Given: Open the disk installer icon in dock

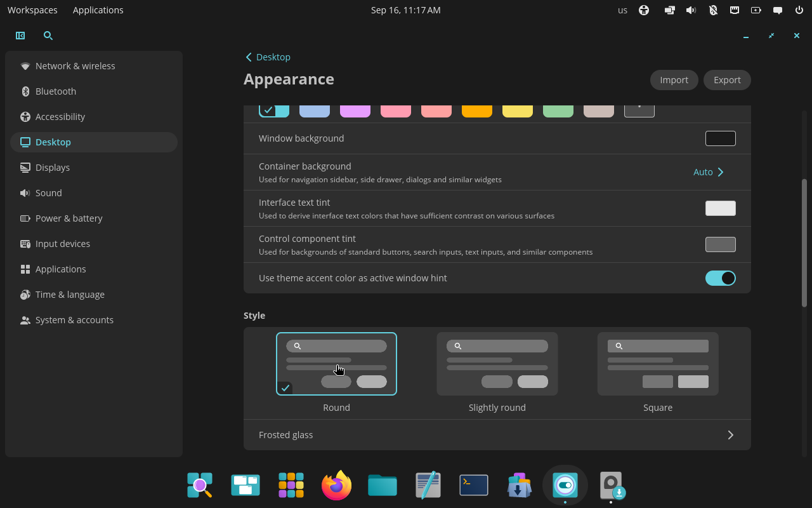Looking at the screenshot, I should [x=612, y=485].
